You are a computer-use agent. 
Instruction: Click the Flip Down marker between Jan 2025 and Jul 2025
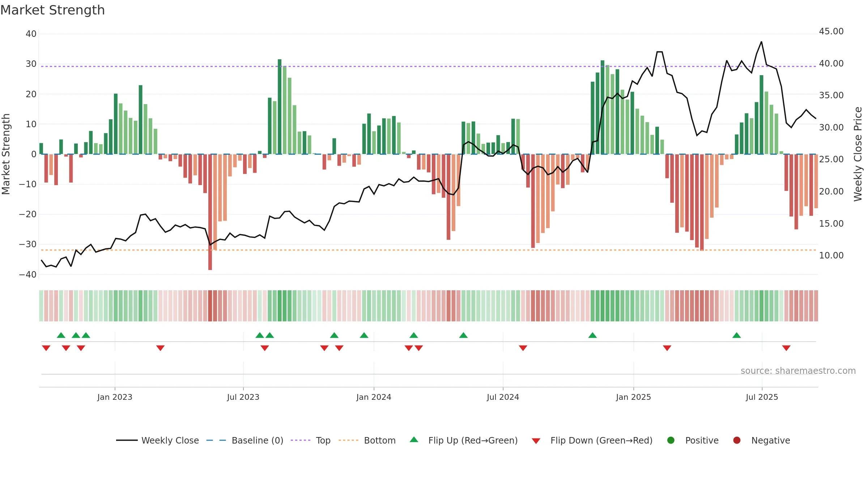pyautogui.click(x=667, y=348)
